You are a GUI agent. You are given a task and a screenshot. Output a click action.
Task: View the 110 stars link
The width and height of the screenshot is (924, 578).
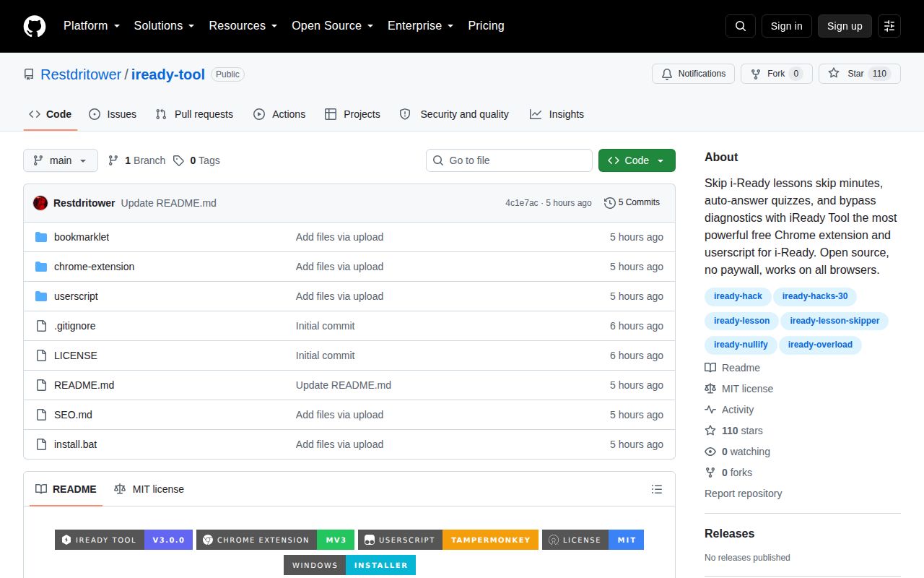coord(733,431)
